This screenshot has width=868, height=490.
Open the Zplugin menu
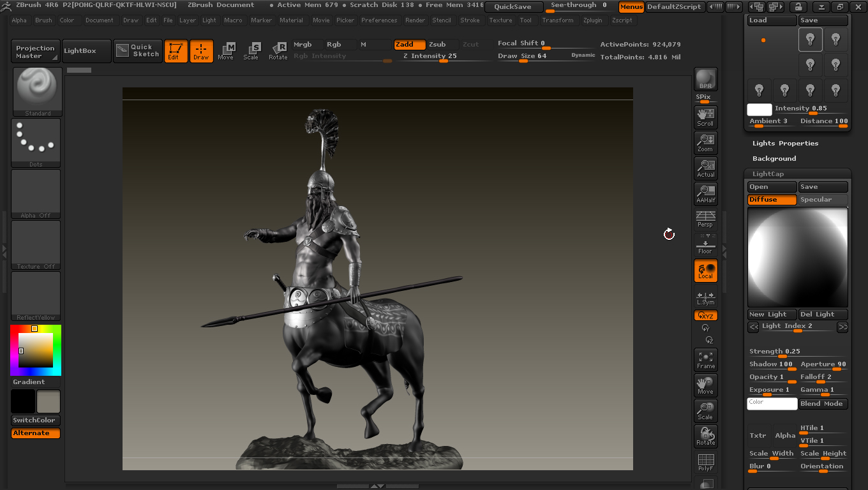[x=592, y=20]
